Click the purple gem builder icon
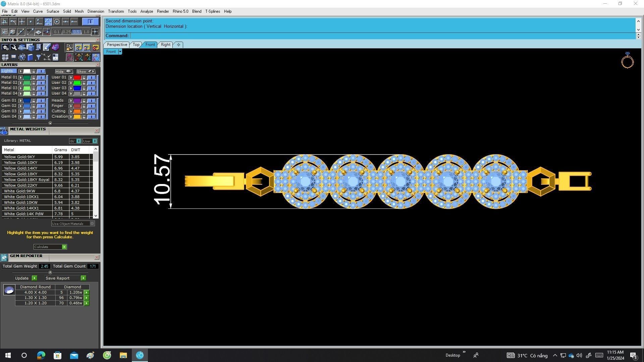This screenshot has width=644, height=362. point(55,47)
